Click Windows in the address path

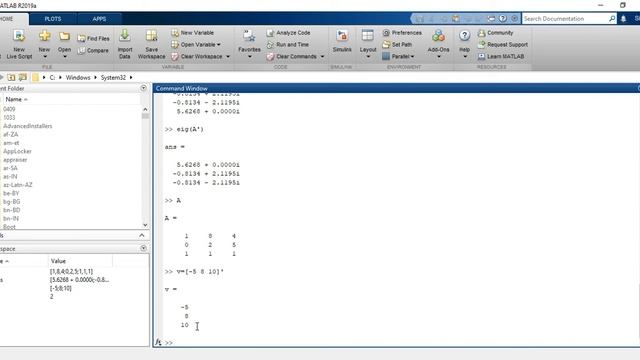pyautogui.click(x=78, y=78)
